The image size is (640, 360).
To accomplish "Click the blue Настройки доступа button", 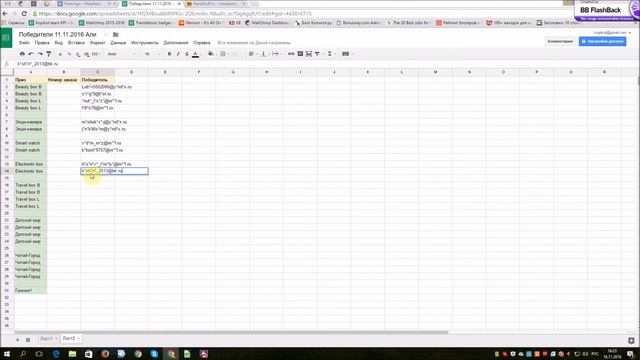I will pyautogui.click(x=602, y=41).
